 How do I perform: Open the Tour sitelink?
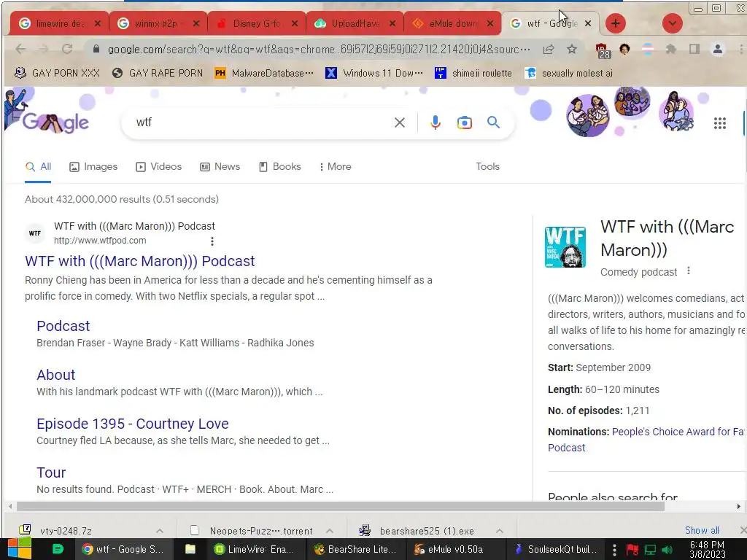pyautogui.click(x=51, y=472)
